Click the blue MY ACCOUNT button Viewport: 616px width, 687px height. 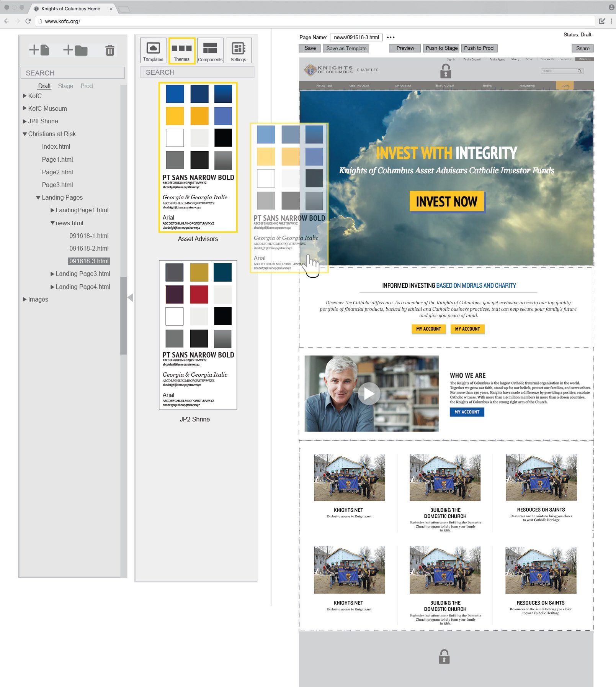click(467, 412)
